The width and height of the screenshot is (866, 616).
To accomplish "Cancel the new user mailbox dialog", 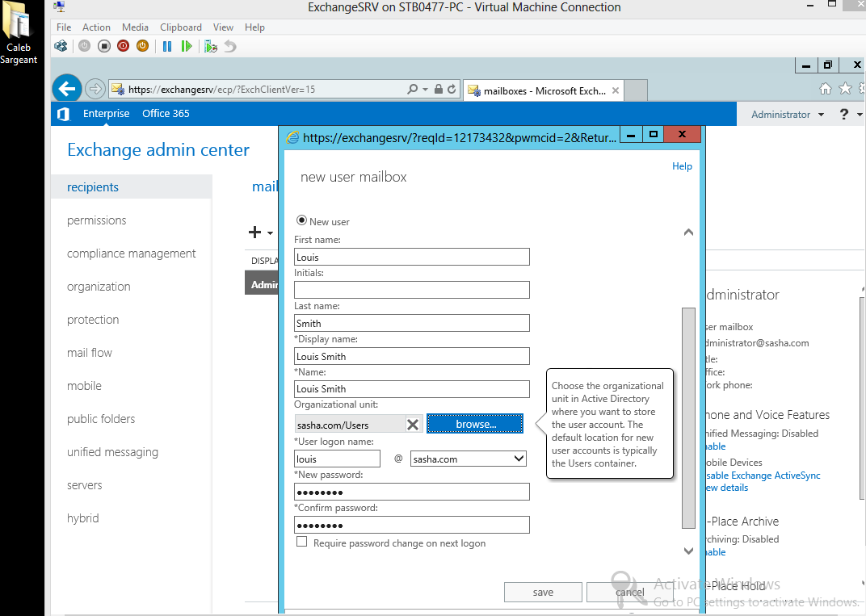I will [629, 592].
